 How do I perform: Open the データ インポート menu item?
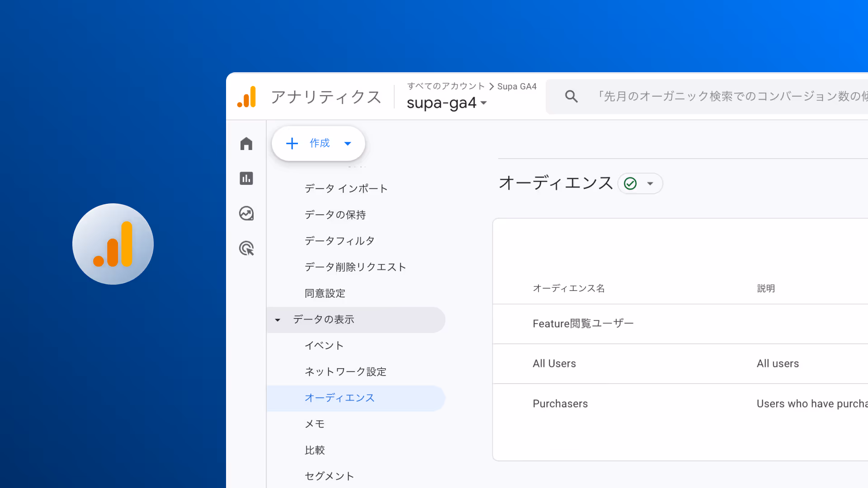tap(346, 188)
